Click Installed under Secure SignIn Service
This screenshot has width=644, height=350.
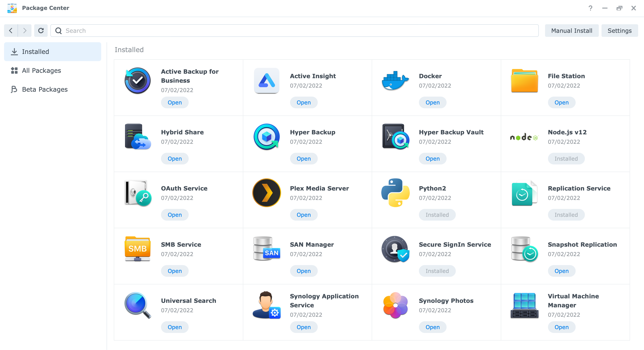coord(437,271)
